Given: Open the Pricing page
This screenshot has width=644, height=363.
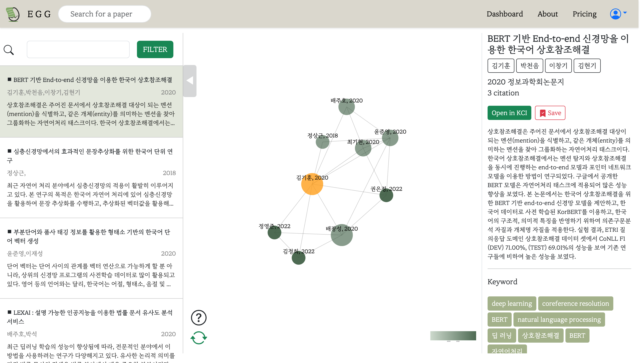Looking at the screenshot, I should pos(585,14).
